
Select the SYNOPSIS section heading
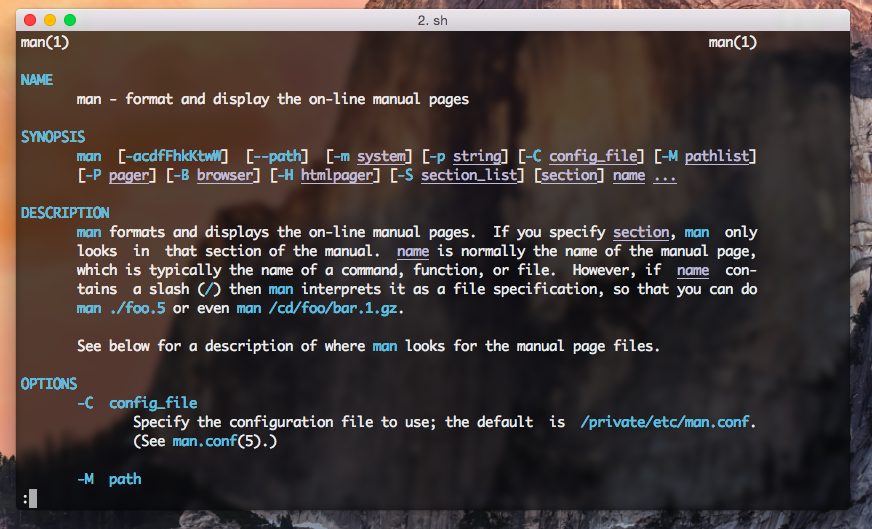pyautogui.click(x=53, y=137)
